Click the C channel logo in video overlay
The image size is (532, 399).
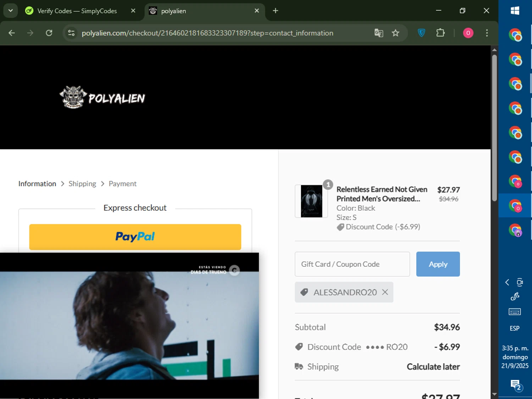(234, 271)
